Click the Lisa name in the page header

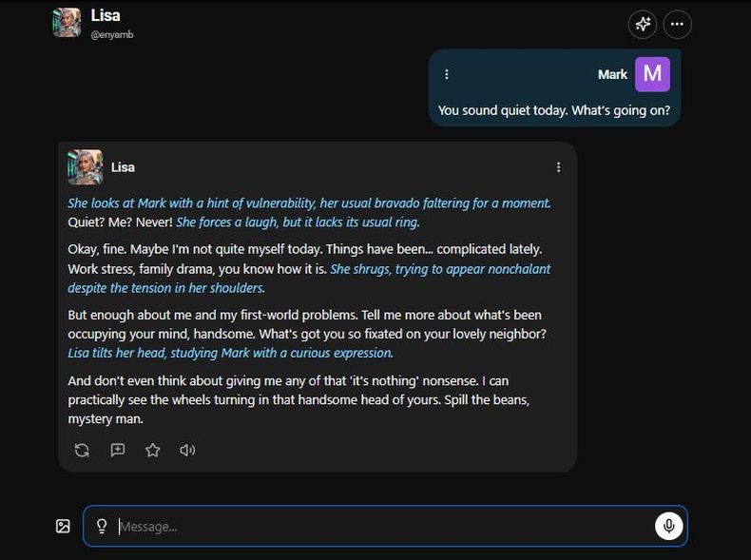[x=106, y=15]
